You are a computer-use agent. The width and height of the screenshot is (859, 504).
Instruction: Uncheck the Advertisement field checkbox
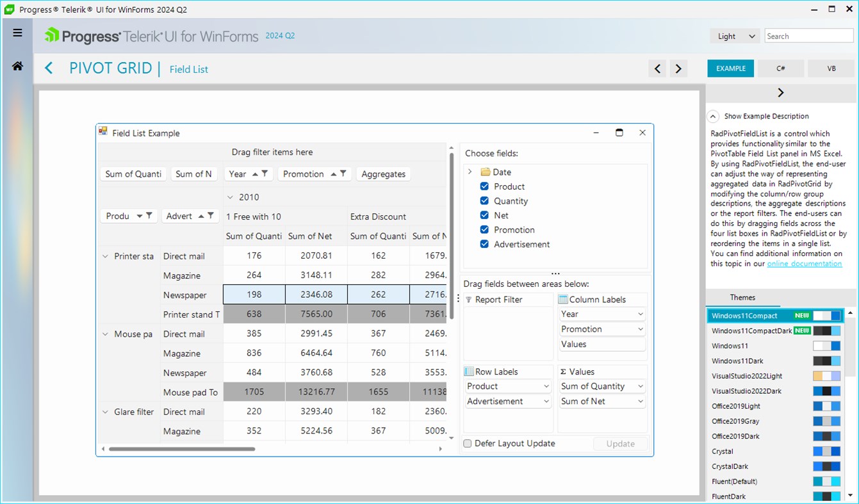[485, 244]
